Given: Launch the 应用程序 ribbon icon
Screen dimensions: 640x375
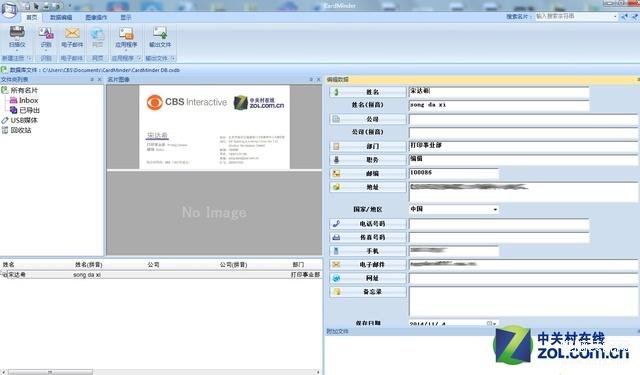Looking at the screenshot, I should (x=126, y=37).
